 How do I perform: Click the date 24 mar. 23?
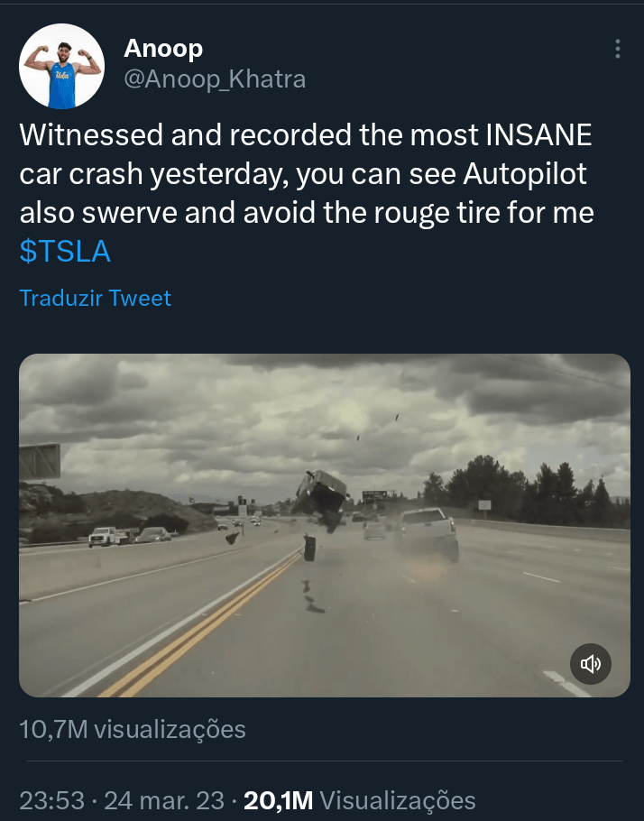[162, 799]
